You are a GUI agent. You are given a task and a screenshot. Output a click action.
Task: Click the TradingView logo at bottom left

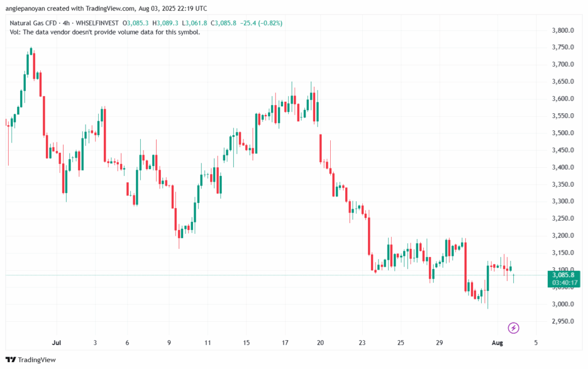31,360
